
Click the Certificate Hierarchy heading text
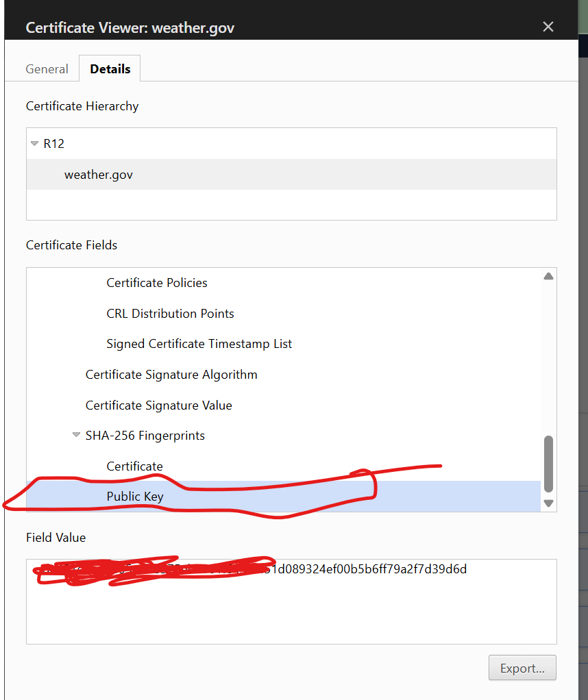(x=82, y=106)
